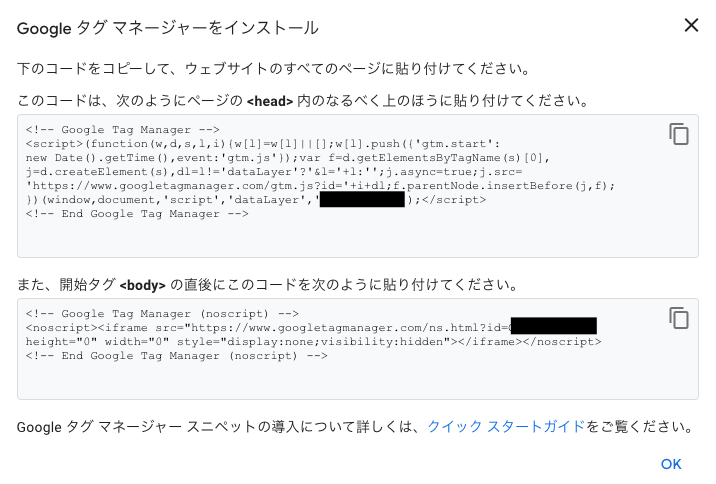Click the '<script>(function(w,d,s,l,i)' code line
The image size is (716, 484).
coord(263,144)
